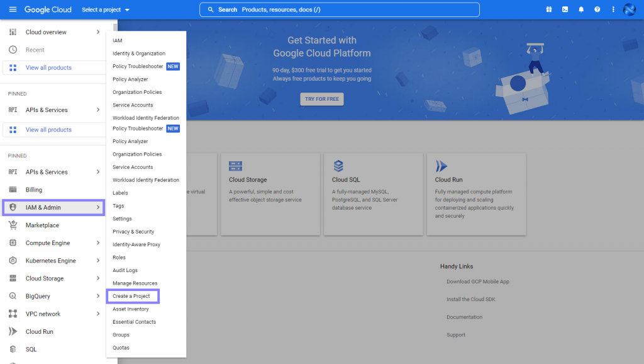Open Essential Contacts
The width and height of the screenshot is (644, 364).
point(135,322)
